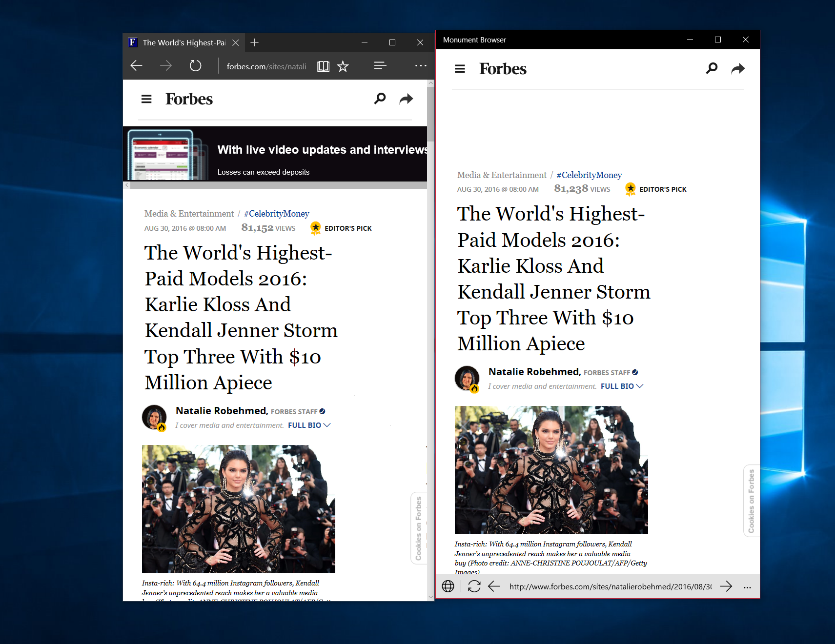The width and height of the screenshot is (835, 644).
Task: Click the Monument Browser URL field
Action: [x=611, y=586]
